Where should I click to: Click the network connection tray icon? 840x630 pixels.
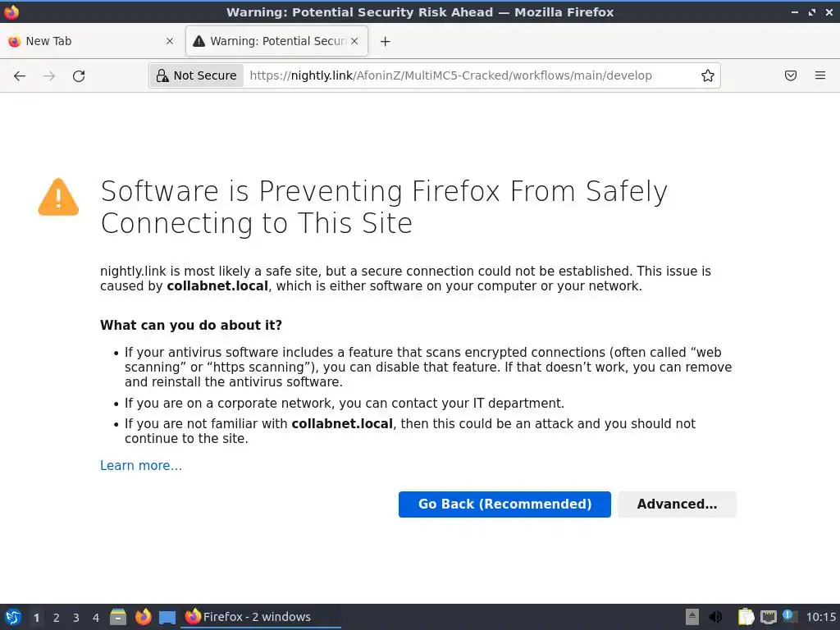click(x=768, y=617)
